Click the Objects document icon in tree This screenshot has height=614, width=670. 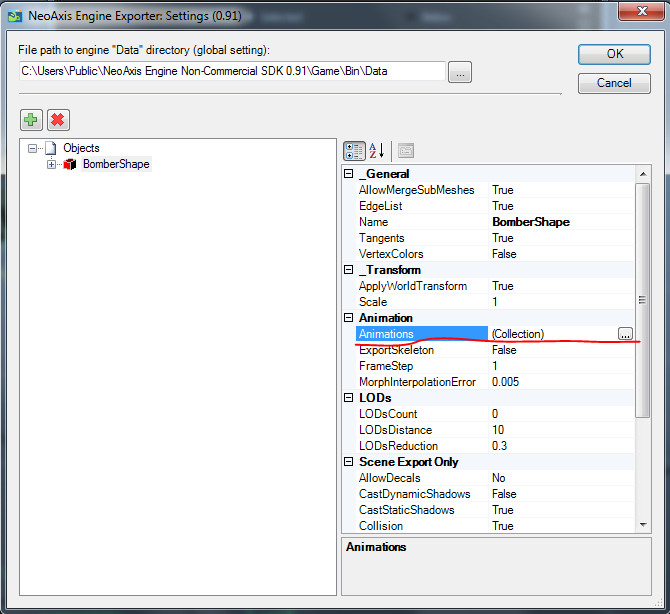(50, 148)
